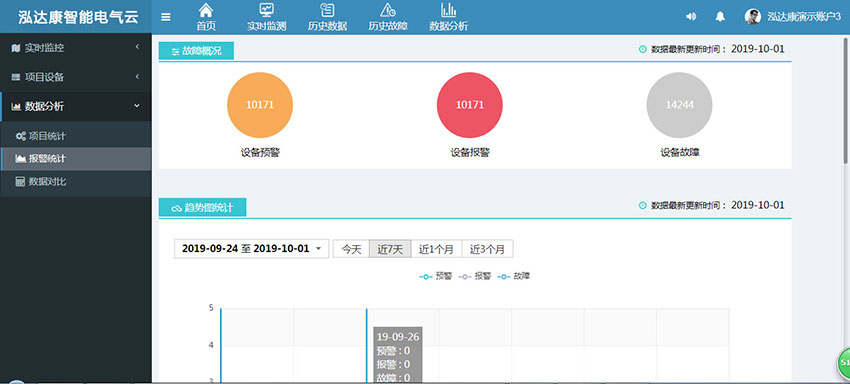Click the 趋势图统计 section tab
850x384 pixels.
[202, 208]
